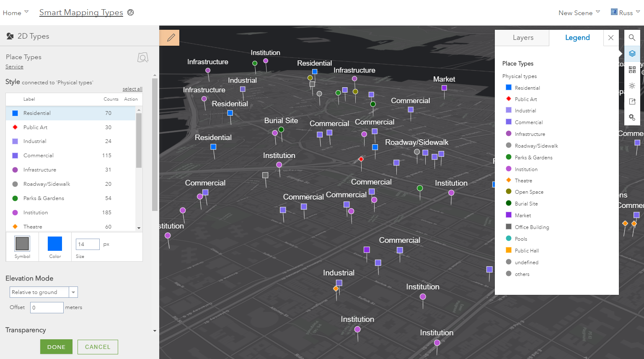Viewport: 644px width, 359px height.
Task: Click the "Market" entry in the legend
Action: 523,216
